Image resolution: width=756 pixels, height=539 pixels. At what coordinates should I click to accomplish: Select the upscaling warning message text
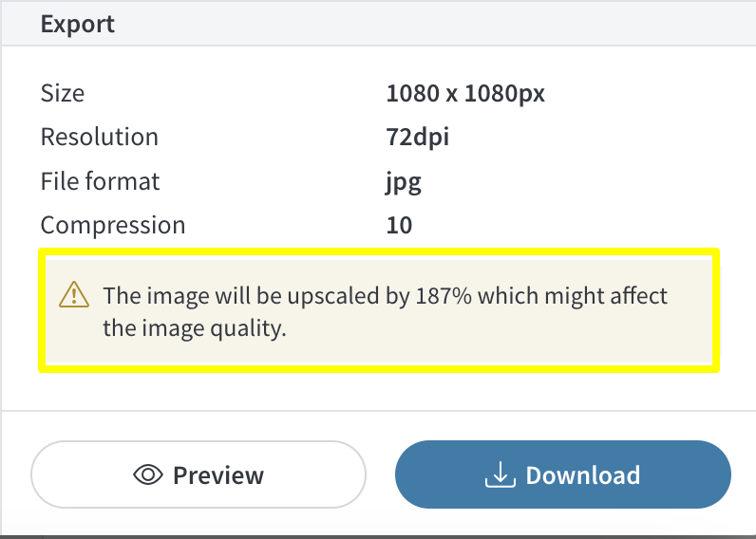[x=385, y=311]
